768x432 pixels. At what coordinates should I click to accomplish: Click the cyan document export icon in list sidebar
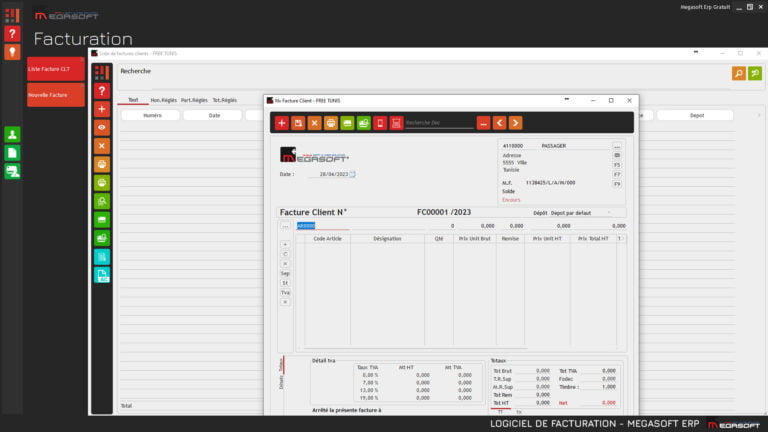pyautogui.click(x=102, y=275)
